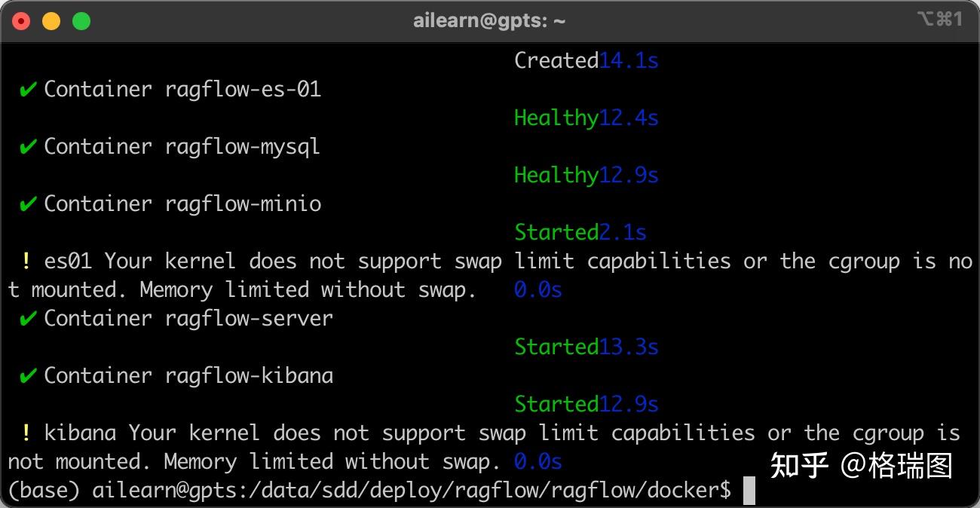The width and height of the screenshot is (980, 508).
Task: Click the checkmark beside ragflow-minio container
Action: (x=28, y=204)
